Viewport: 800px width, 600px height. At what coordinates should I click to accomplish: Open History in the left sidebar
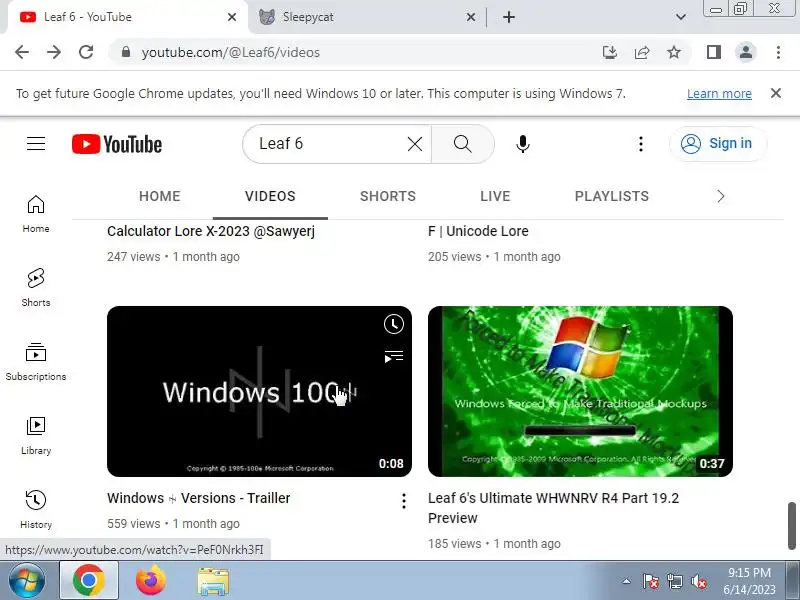tap(36, 510)
